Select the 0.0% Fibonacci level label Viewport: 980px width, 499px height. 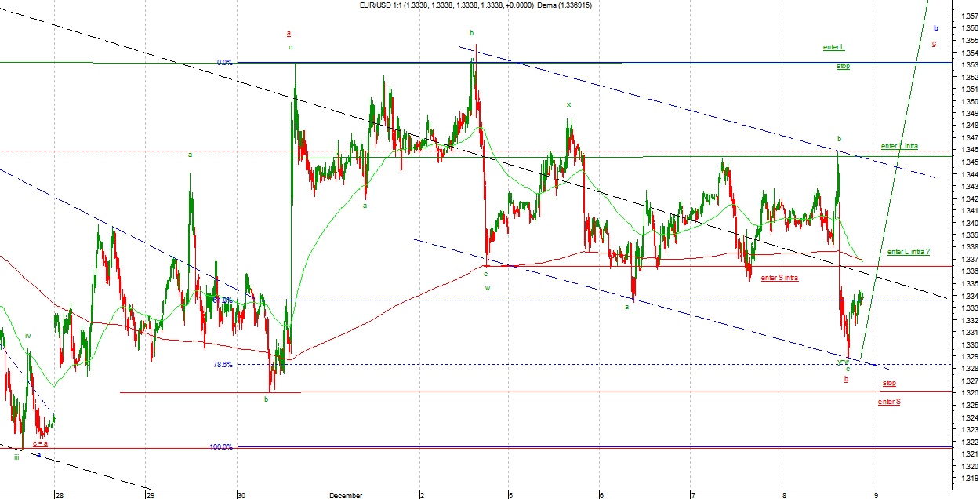[225, 63]
